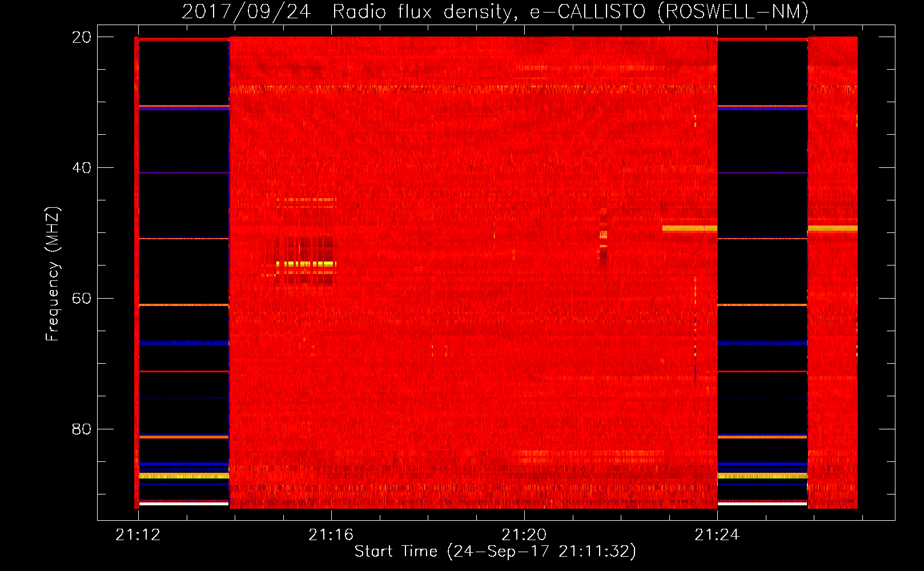
Task: Click the time tick label "21:12"
Action: (x=138, y=535)
